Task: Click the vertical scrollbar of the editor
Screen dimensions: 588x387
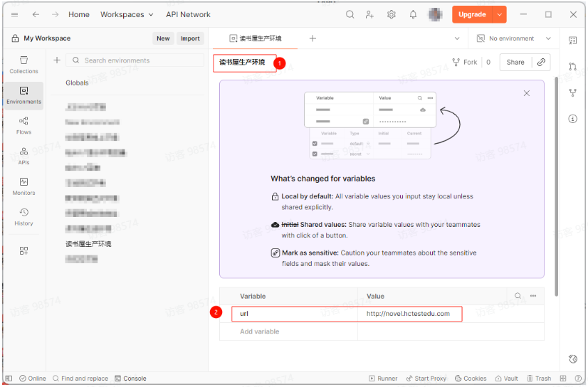Action: (x=556, y=186)
